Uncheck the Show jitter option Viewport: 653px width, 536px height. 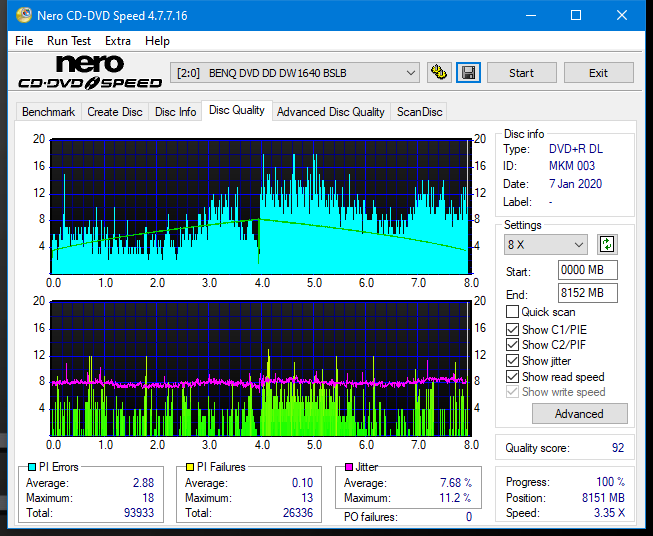click(512, 361)
